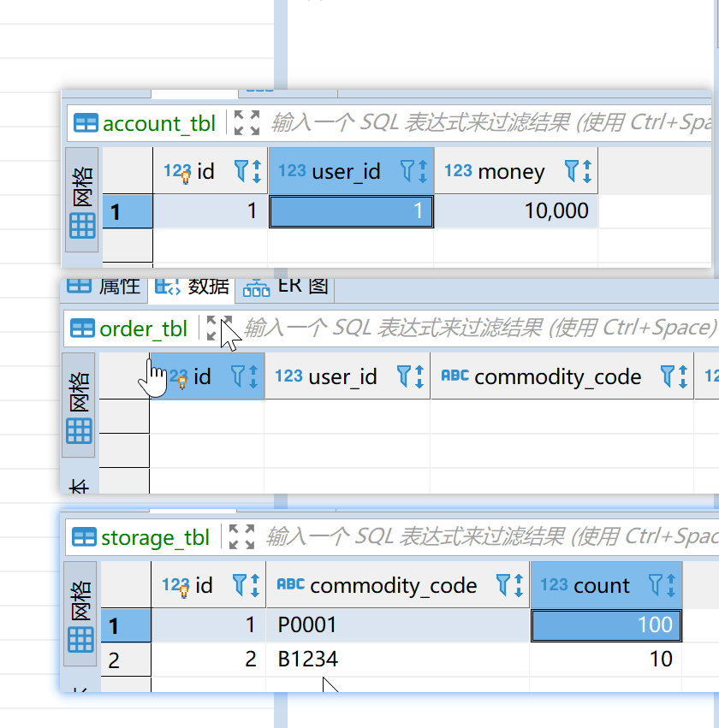Focus the SQL filter field for storage_tbl

click(491, 537)
